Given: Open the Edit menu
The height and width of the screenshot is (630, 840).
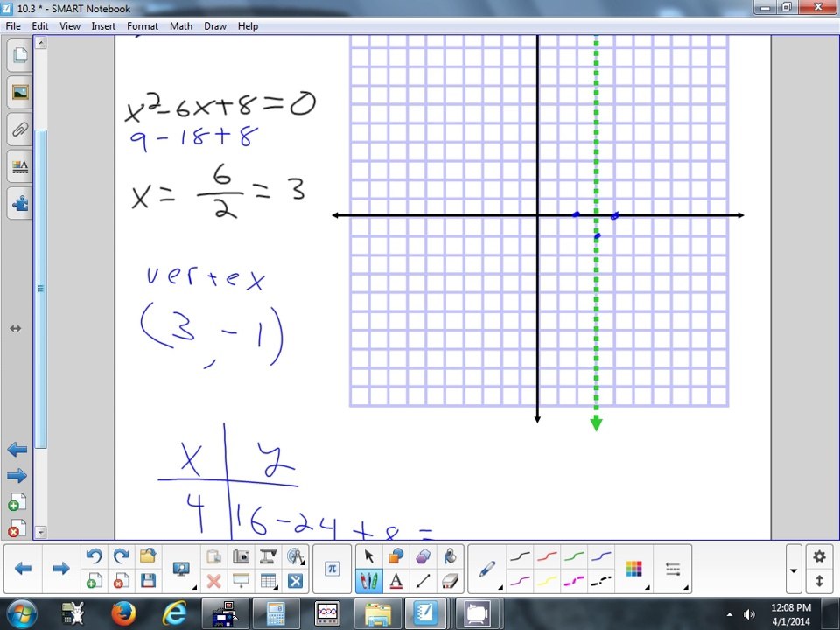Looking at the screenshot, I should click(39, 25).
